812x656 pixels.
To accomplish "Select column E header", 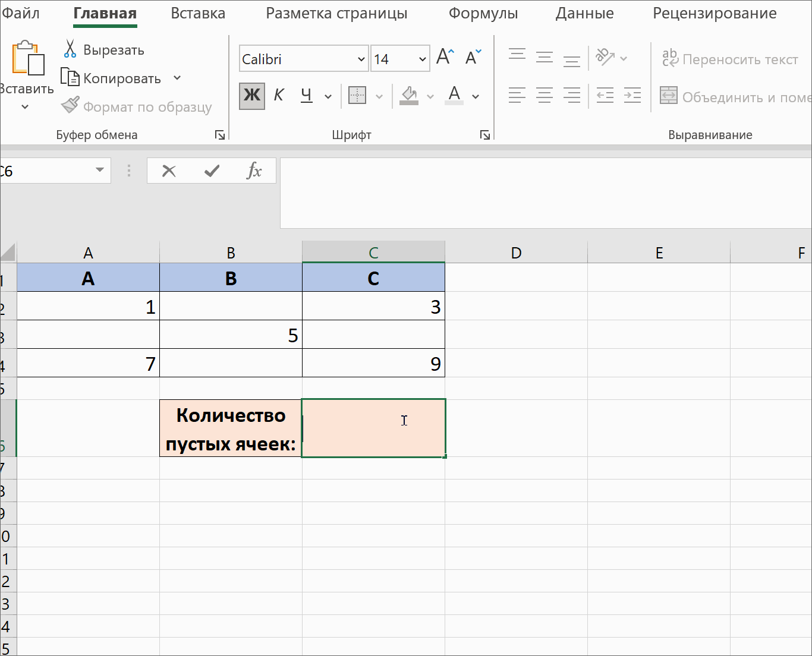I will [x=659, y=253].
